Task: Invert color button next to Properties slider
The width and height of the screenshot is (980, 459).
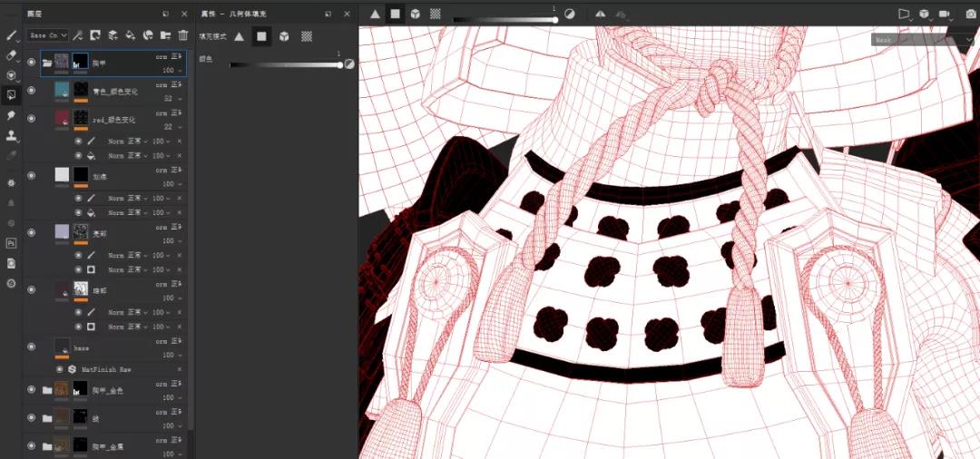Action: (349, 63)
